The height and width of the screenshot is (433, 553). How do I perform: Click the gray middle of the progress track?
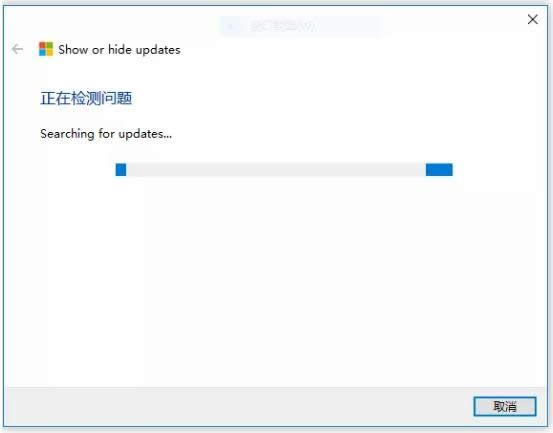[x=276, y=170]
